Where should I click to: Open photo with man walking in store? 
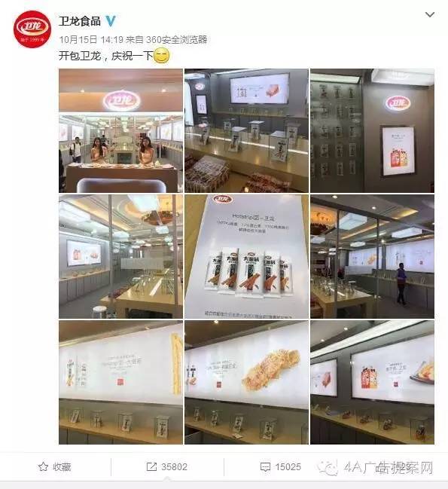tap(372, 257)
